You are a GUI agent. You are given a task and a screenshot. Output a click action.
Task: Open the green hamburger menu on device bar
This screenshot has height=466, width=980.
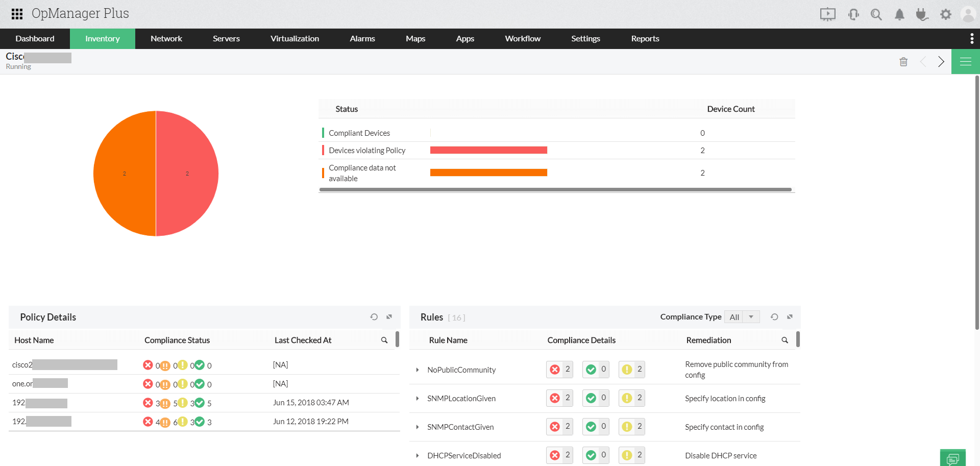click(965, 61)
